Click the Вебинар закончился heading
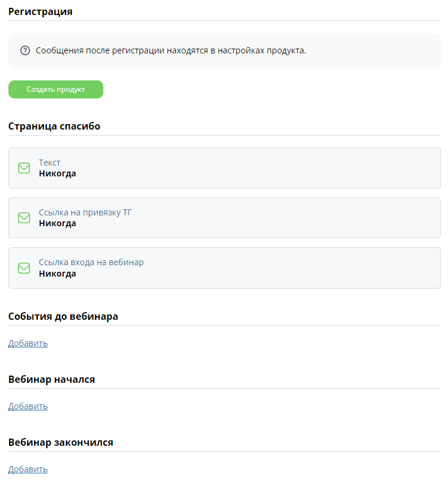 point(61,442)
